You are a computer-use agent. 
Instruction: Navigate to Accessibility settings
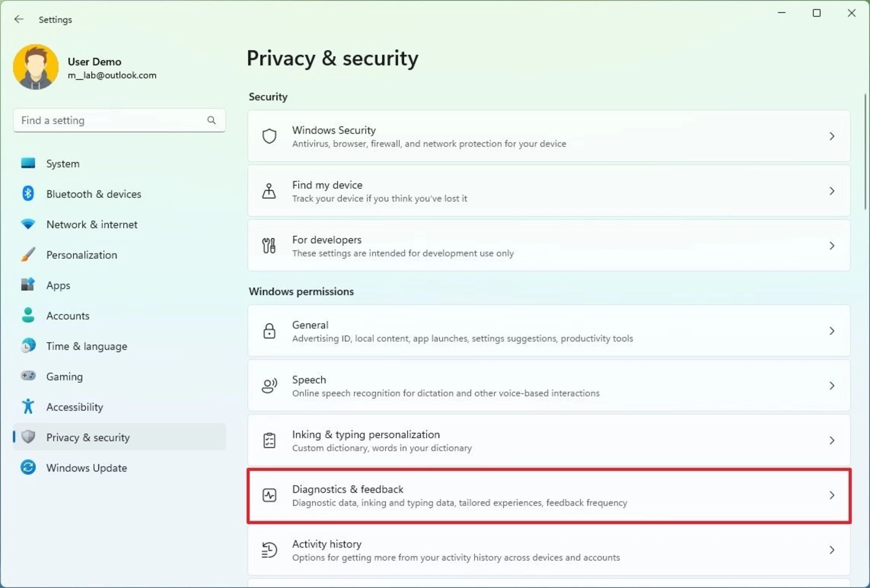point(74,406)
